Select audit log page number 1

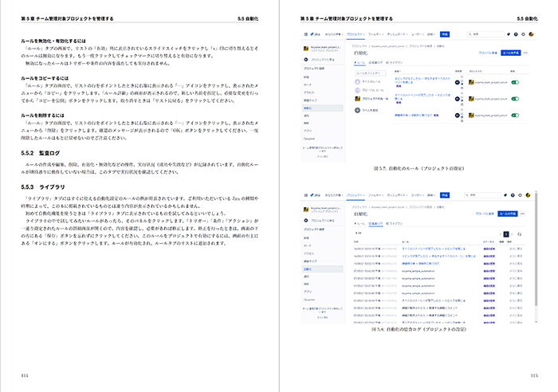[506, 234]
